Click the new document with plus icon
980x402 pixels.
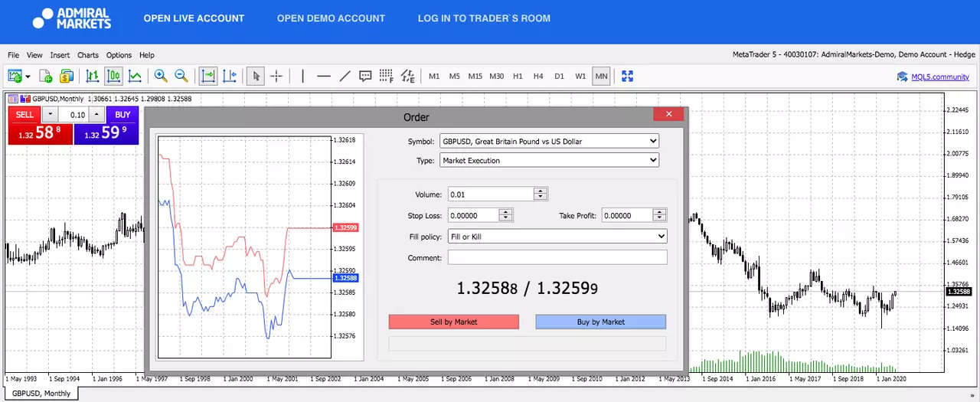pos(46,76)
